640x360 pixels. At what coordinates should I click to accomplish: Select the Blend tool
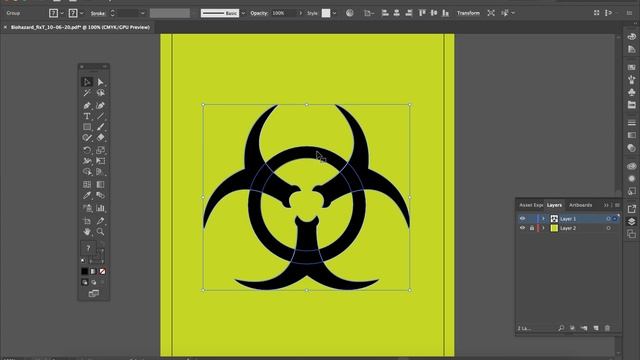(100, 196)
